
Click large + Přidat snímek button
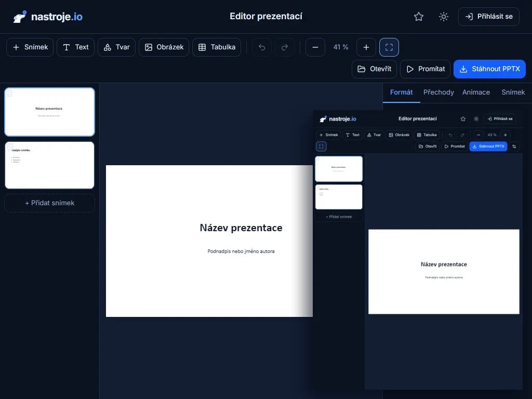pos(49,203)
